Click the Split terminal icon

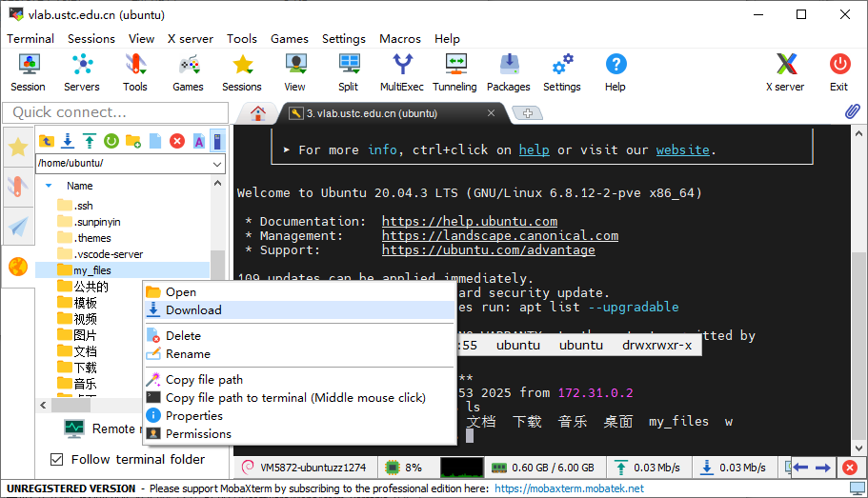(349, 72)
